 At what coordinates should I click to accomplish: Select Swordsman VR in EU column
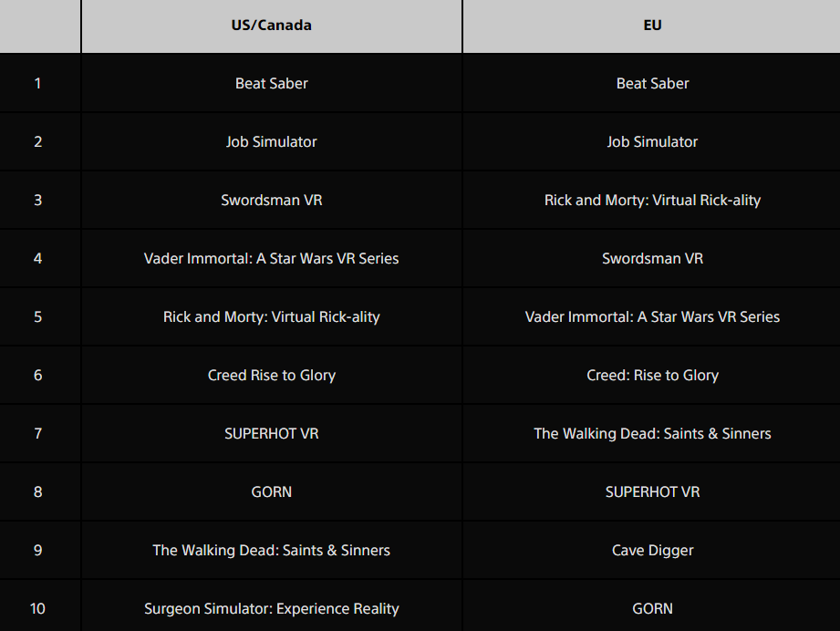652,258
